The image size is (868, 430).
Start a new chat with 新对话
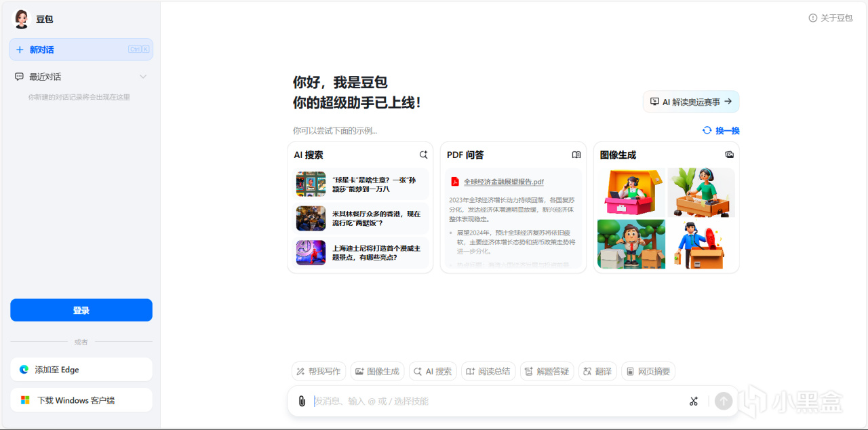(81, 50)
